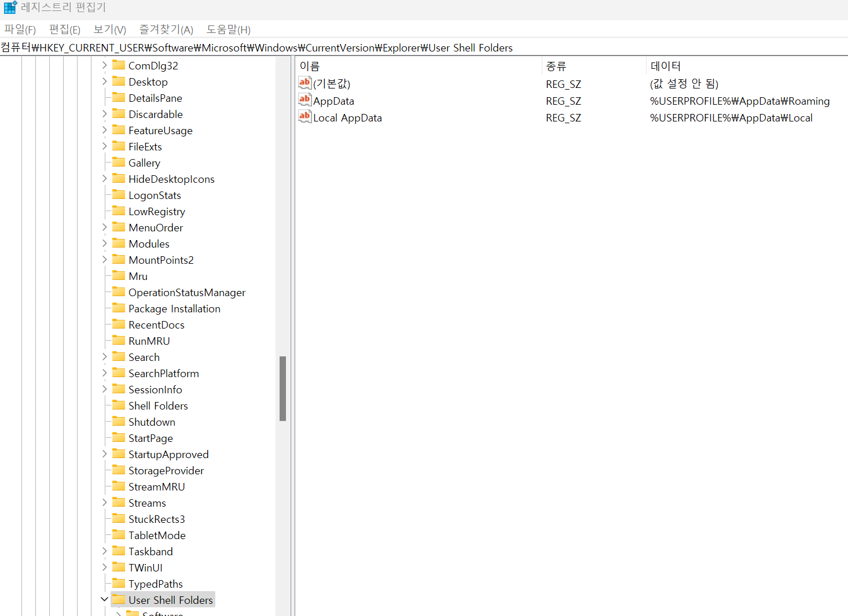Open the 편집(E) menu
848x616 pixels.
[x=65, y=29]
